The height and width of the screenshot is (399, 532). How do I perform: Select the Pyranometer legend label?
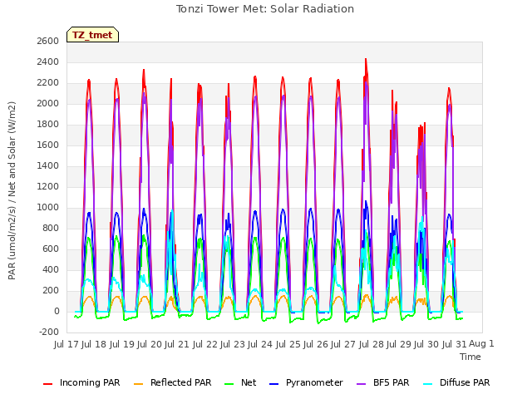click(314, 382)
